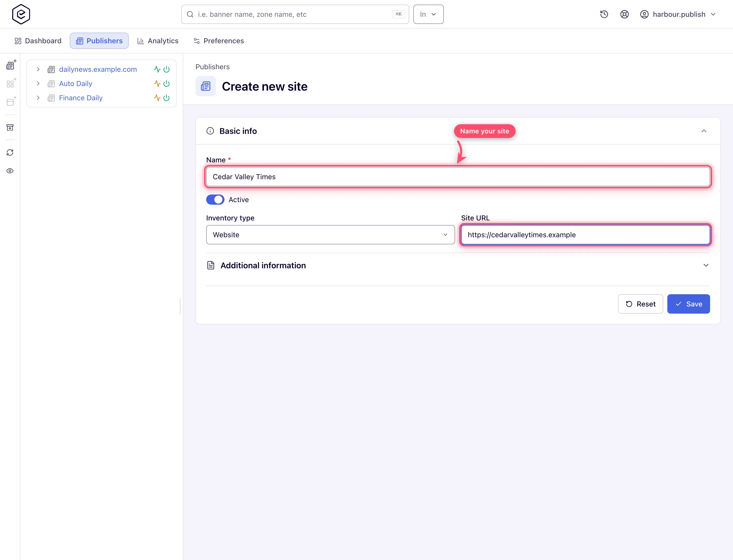Open the archive icon in sidebar

pyautogui.click(x=10, y=127)
